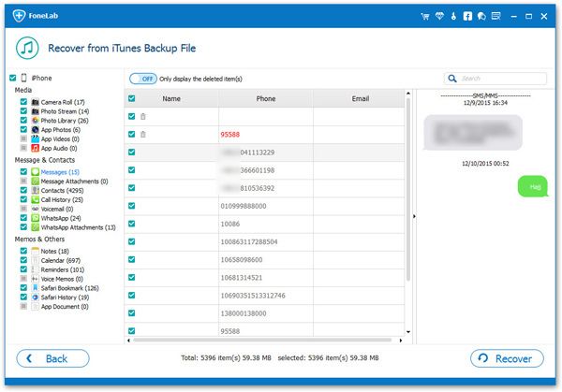Click the Contacts icon
562x392 pixels.
pos(36,191)
